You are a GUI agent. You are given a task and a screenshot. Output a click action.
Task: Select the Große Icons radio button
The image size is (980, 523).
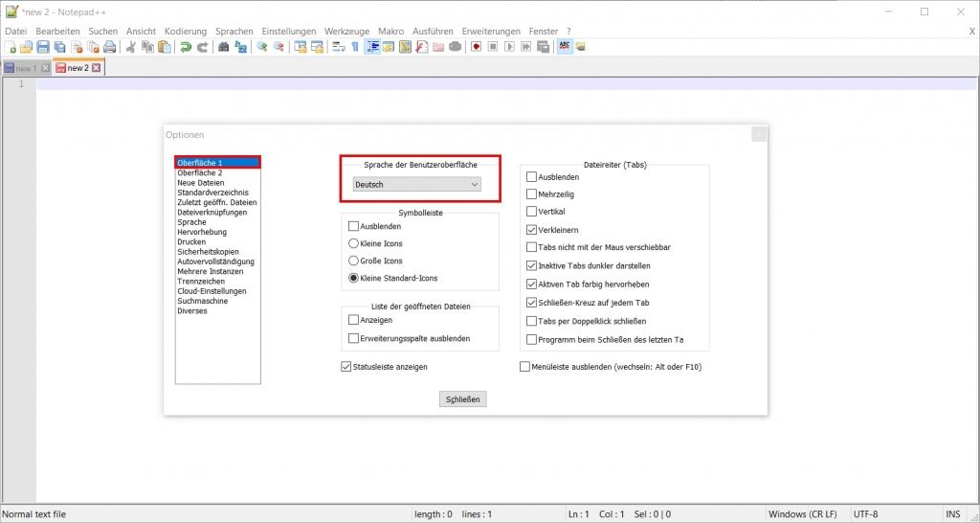coord(353,261)
